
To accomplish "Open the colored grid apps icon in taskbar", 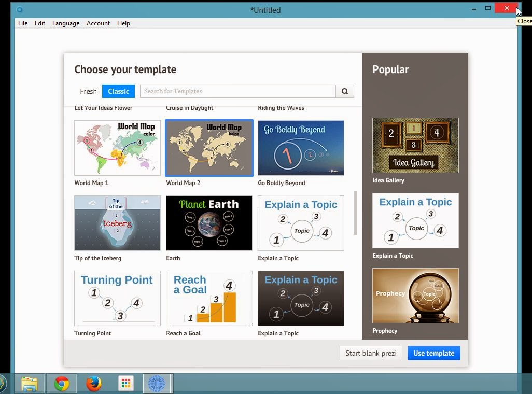I will pyautogui.click(x=126, y=384).
